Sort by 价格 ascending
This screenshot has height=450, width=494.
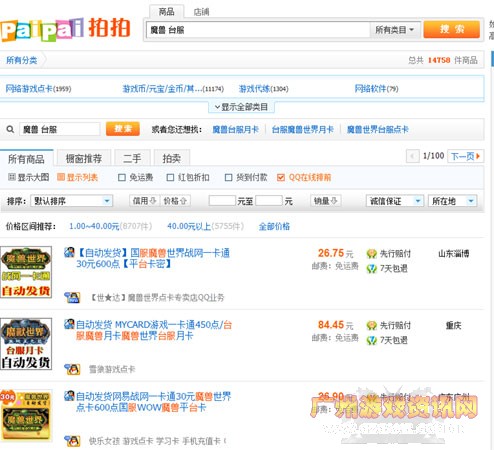[x=175, y=201]
